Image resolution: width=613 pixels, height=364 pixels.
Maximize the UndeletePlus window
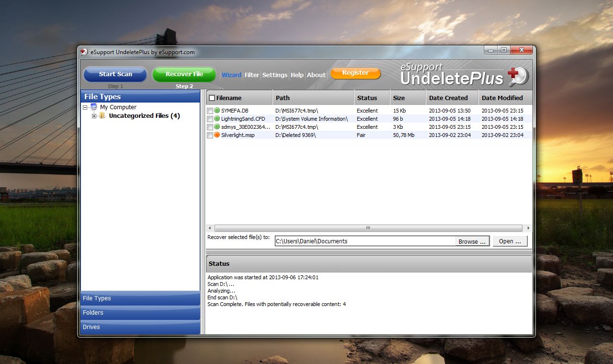504,50
